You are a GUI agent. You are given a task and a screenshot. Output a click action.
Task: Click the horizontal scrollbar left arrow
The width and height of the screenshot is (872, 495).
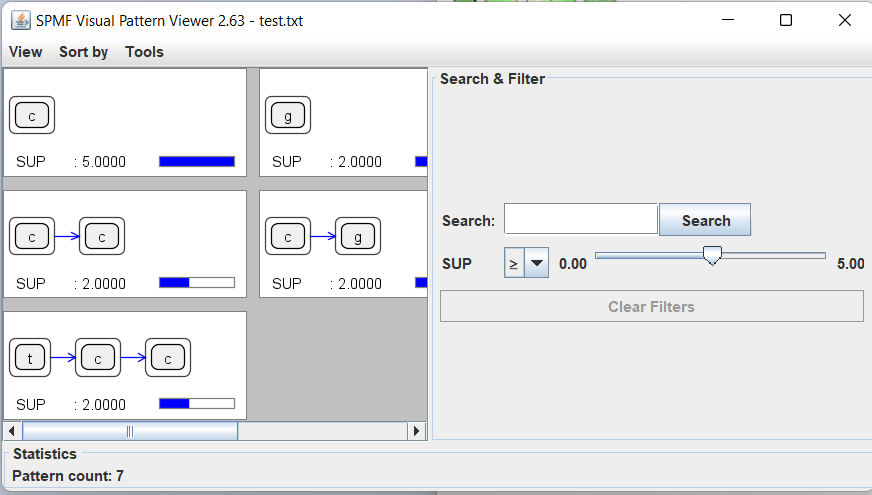click(12, 431)
